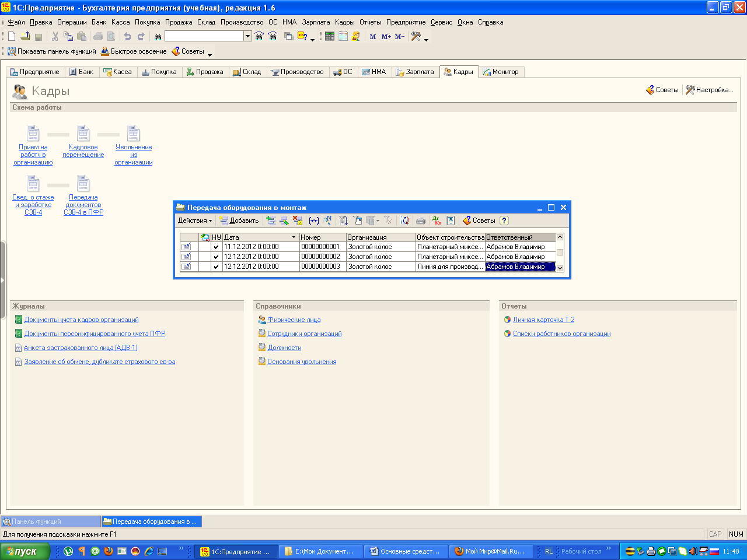Click the пуск Start button
Viewport: 747px width, 560px height.
(x=25, y=551)
